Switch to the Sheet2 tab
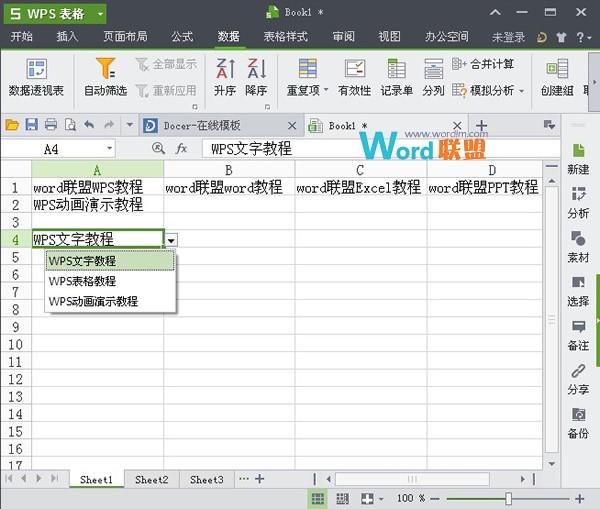This screenshot has width=600, height=509. 152,480
